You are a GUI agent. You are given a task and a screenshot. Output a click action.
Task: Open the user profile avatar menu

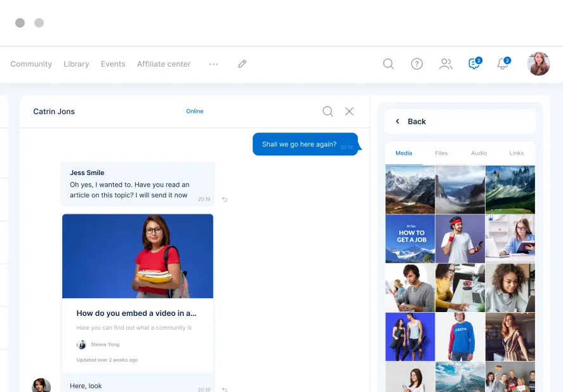pos(538,64)
